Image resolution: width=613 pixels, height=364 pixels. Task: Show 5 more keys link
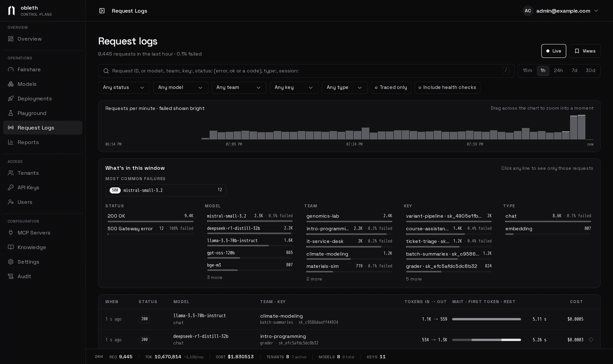coord(414,279)
